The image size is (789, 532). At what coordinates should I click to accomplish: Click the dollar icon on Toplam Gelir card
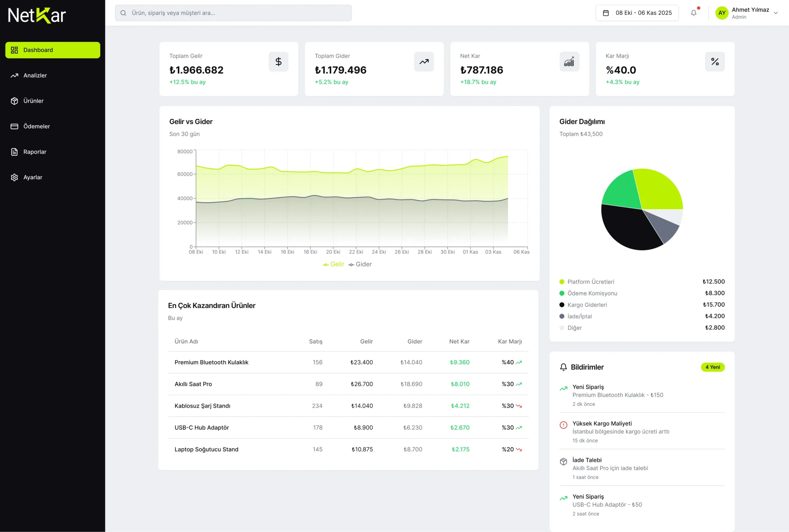click(x=278, y=61)
